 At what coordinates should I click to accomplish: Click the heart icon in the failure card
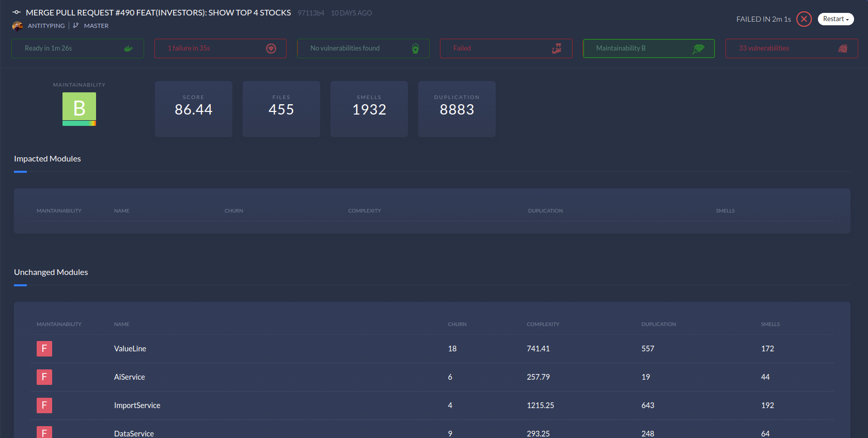[x=271, y=48]
